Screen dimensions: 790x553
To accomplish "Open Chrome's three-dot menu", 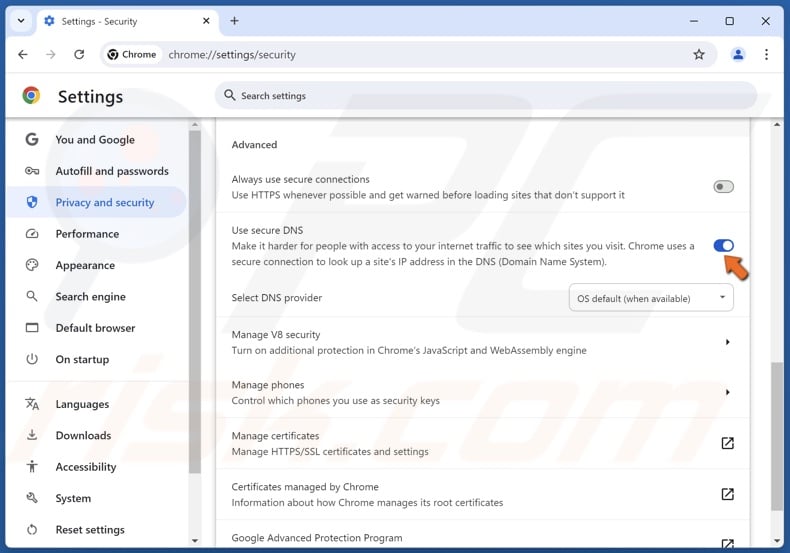I will pos(766,54).
